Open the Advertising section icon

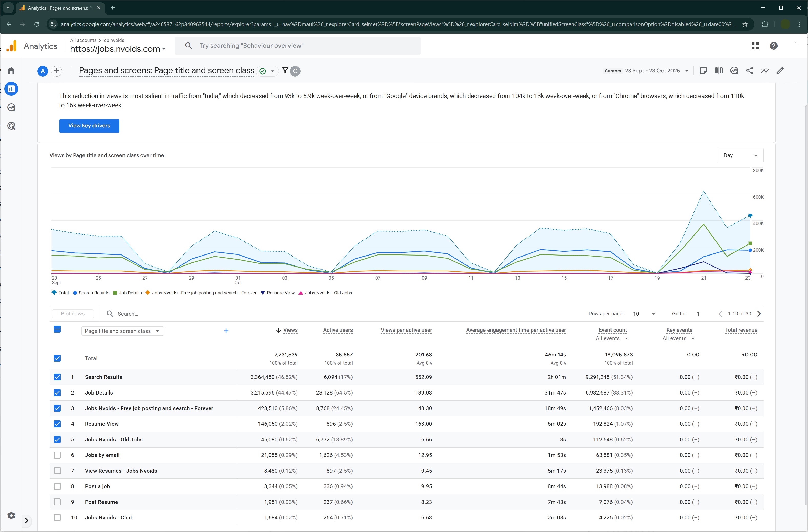click(x=11, y=126)
